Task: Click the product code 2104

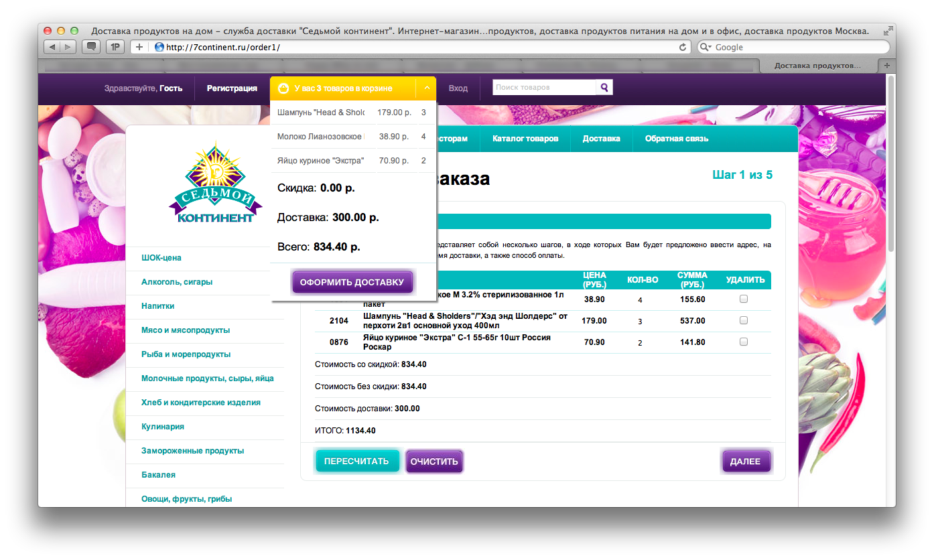Action: coord(339,321)
